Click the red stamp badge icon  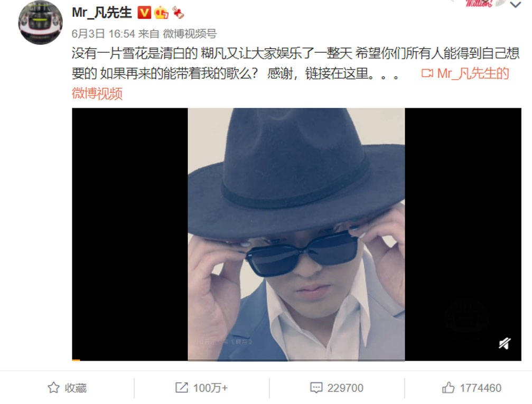178,13
